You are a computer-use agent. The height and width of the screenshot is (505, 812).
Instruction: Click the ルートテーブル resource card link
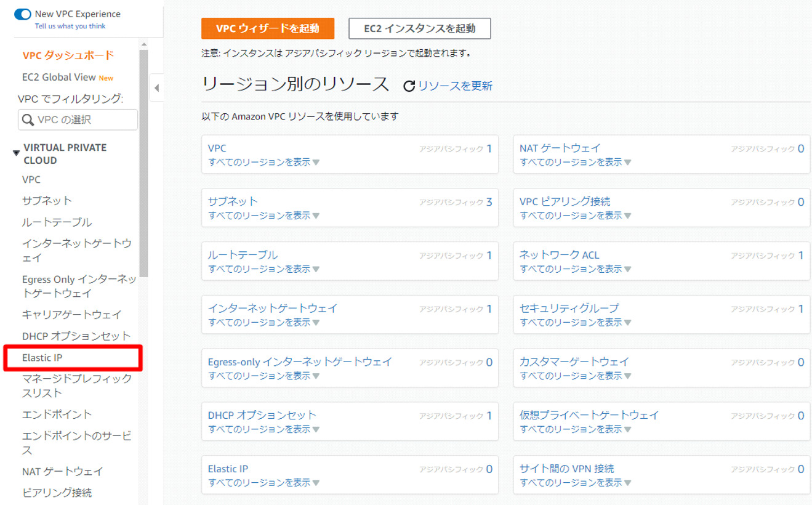243,255
